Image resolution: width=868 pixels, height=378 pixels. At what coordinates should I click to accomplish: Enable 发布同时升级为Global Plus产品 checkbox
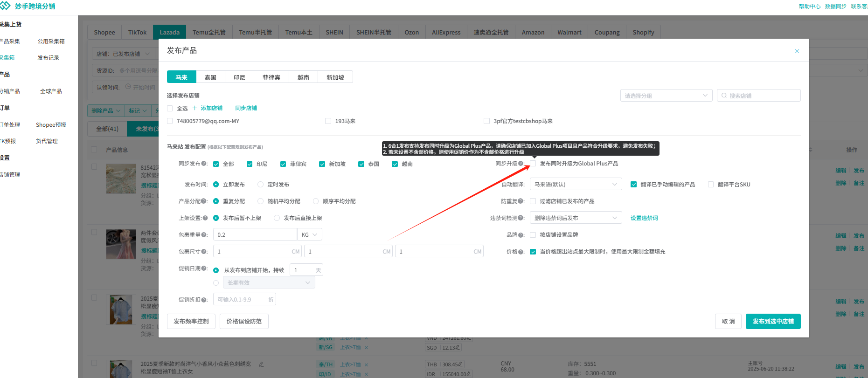pos(533,164)
